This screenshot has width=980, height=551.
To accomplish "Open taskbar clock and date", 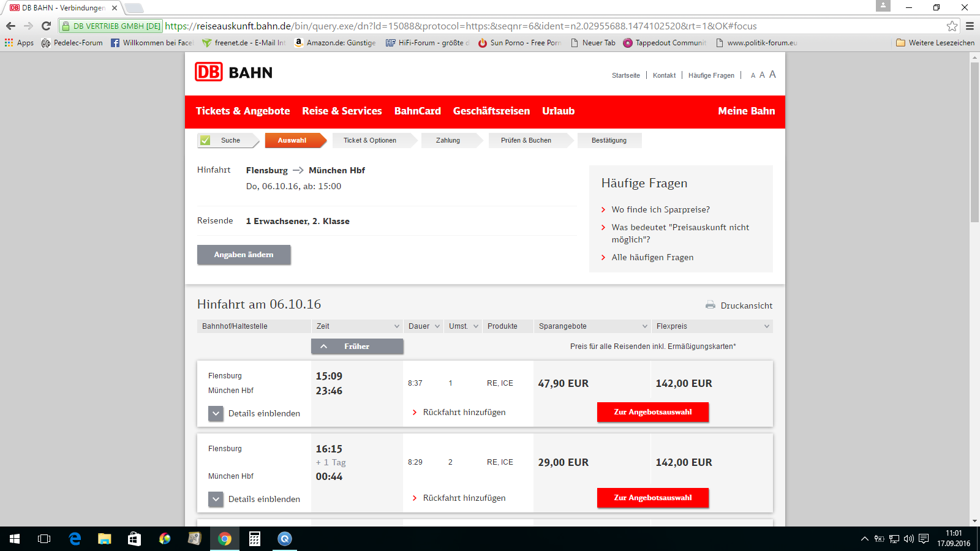I will point(954,539).
